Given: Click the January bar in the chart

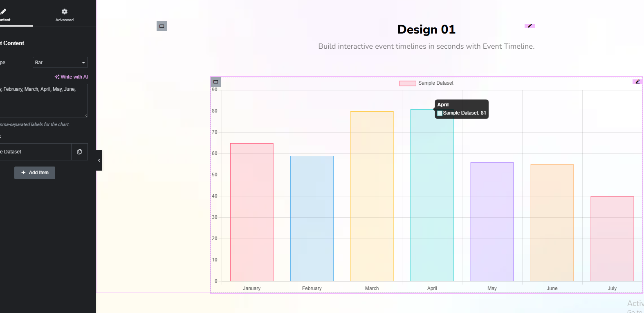Looking at the screenshot, I should click(252, 212).
